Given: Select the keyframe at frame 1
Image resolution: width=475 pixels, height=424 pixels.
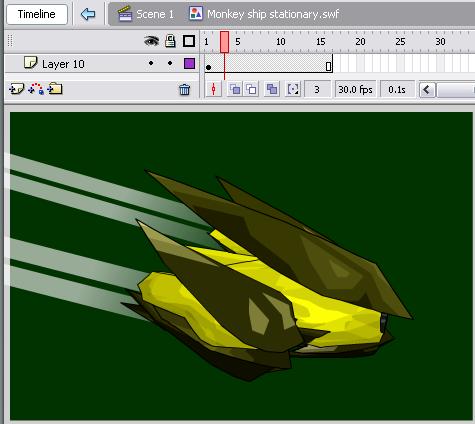Looking at the screenshot, I should 209,67.
